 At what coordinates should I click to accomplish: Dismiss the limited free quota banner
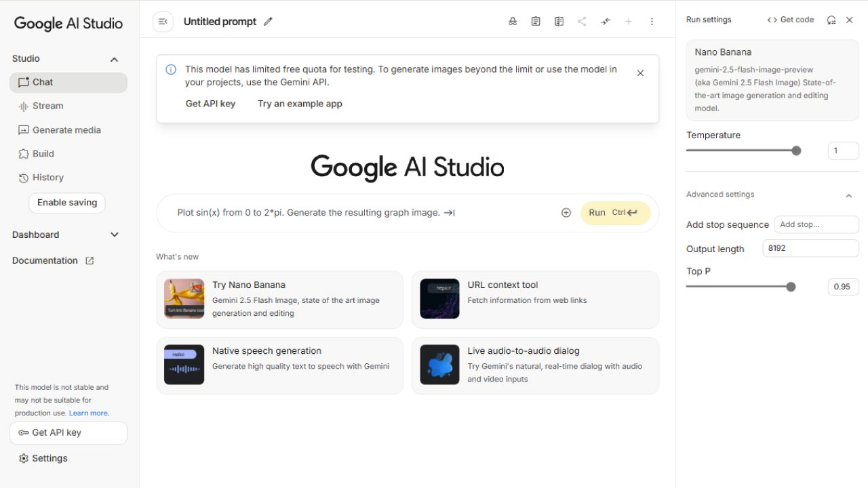[x=640, y=73]
